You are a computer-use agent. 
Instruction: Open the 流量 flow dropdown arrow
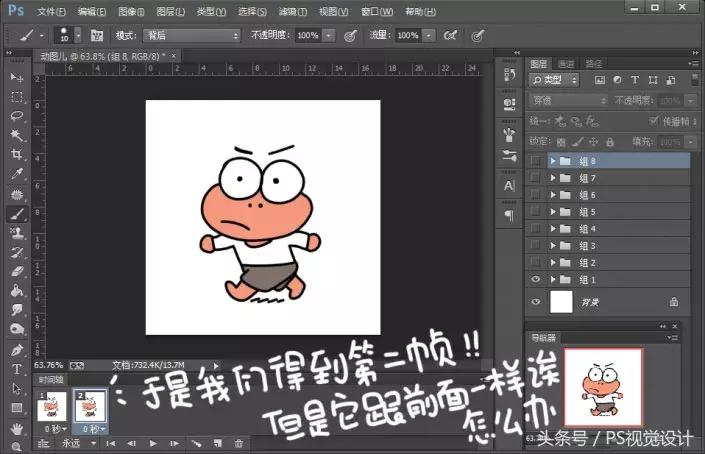pyautogui.click(x=429, y=36)
